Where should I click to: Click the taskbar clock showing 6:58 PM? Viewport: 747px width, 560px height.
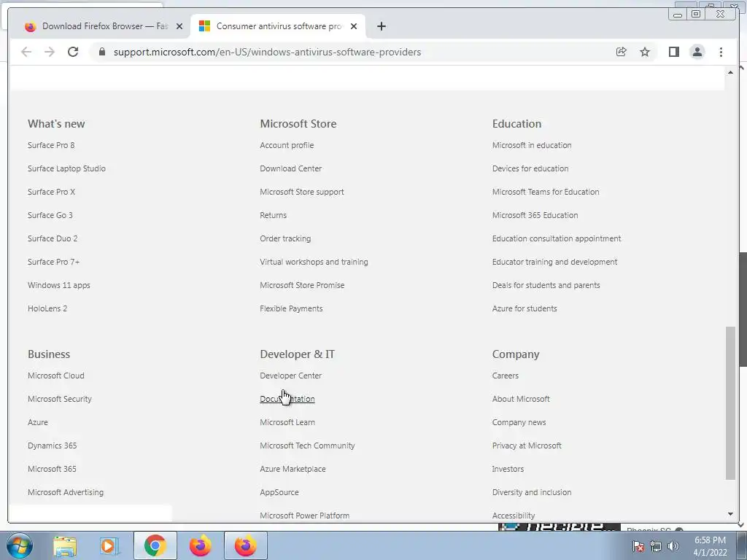[x=710, y=546]
